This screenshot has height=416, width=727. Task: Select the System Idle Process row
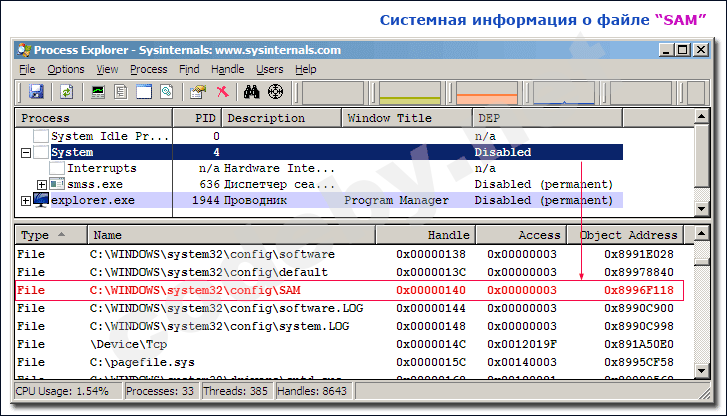319,136
